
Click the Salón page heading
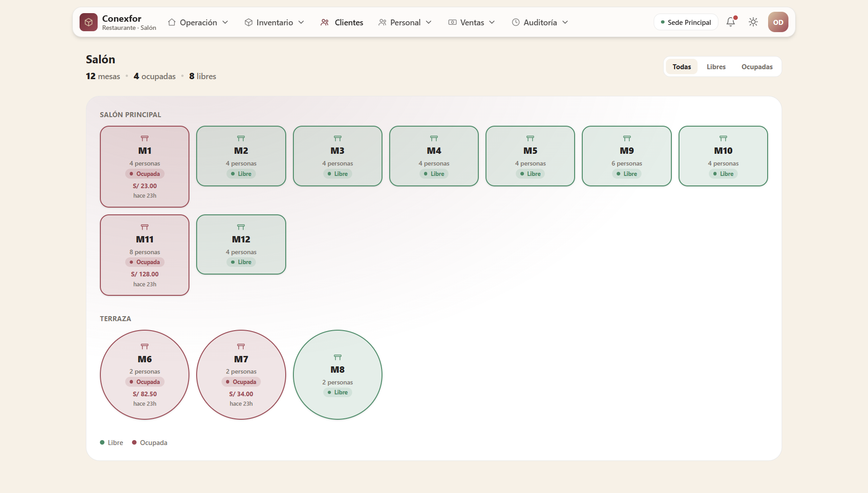100,59
